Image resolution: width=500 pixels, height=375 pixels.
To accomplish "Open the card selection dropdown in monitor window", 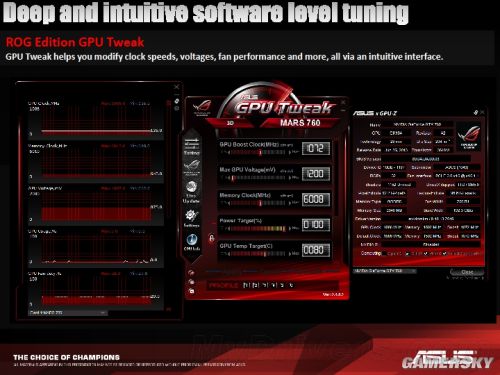I will coord(68,313).
